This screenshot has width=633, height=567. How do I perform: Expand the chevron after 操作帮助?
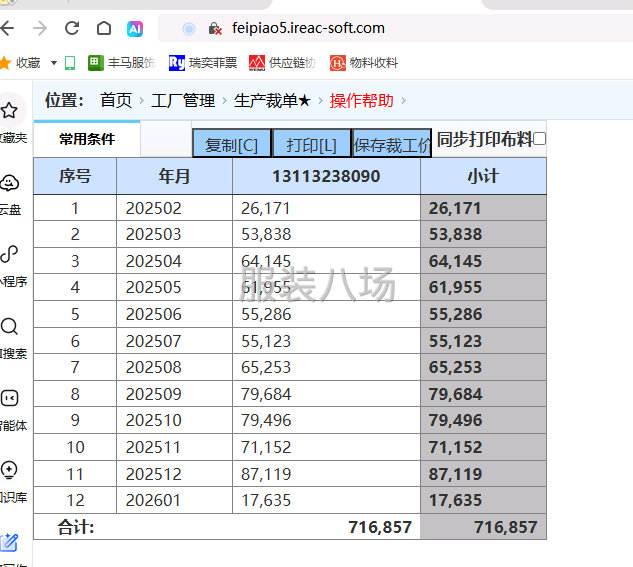(x=403, y=100)
